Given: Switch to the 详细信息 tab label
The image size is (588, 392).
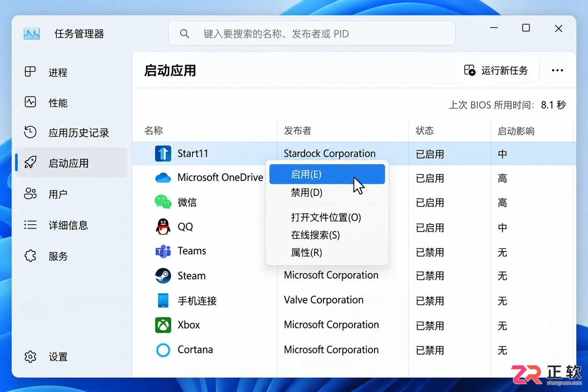Looking at the screenshot, I should coord(68,225).
